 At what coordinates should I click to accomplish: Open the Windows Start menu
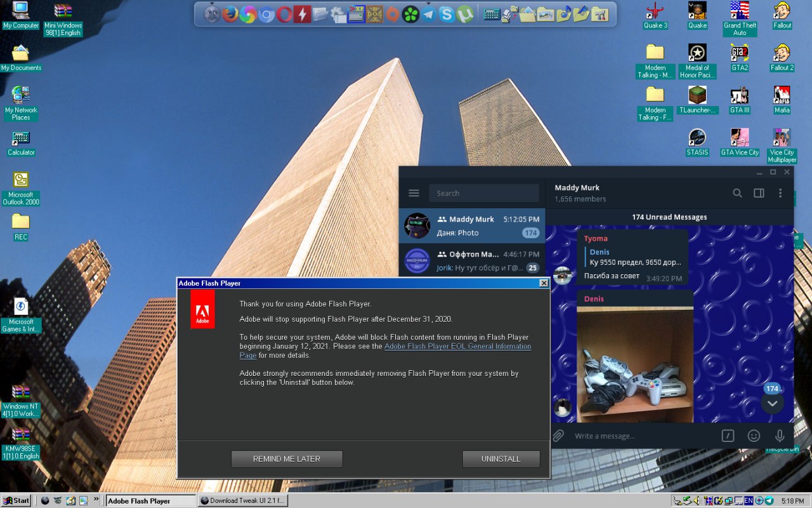[16, 500]
